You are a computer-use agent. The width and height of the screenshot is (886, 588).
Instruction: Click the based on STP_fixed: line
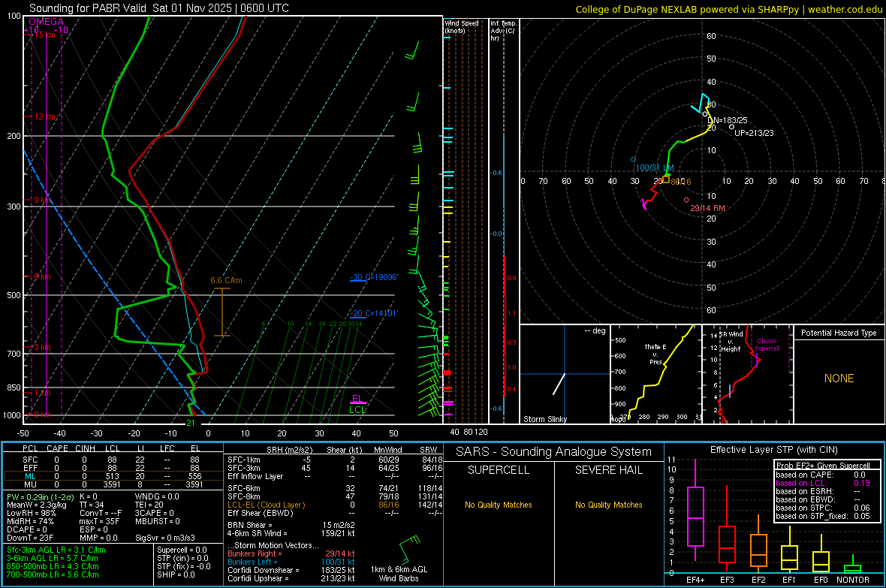pyautogui.click(x=823, y=516)
